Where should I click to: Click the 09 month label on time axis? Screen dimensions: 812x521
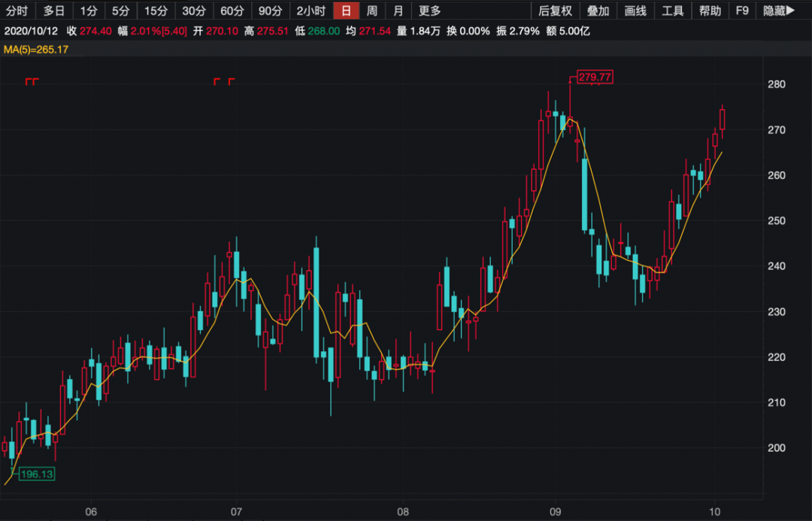click(555, 512)
